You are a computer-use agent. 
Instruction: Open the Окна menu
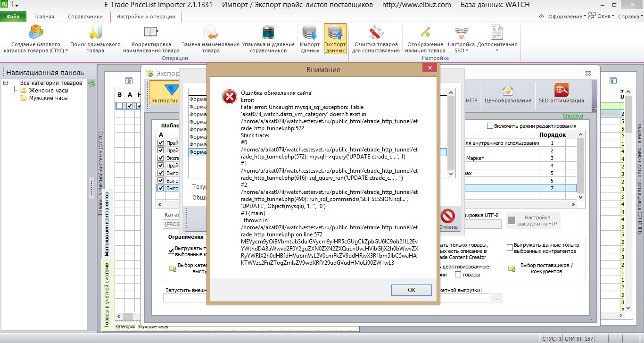[x=602, y=17]
